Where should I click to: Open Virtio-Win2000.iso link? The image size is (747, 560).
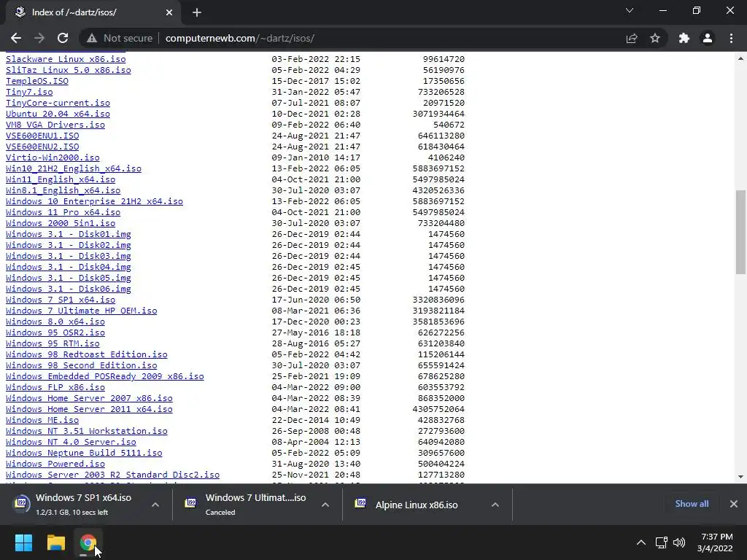[53, 157]
